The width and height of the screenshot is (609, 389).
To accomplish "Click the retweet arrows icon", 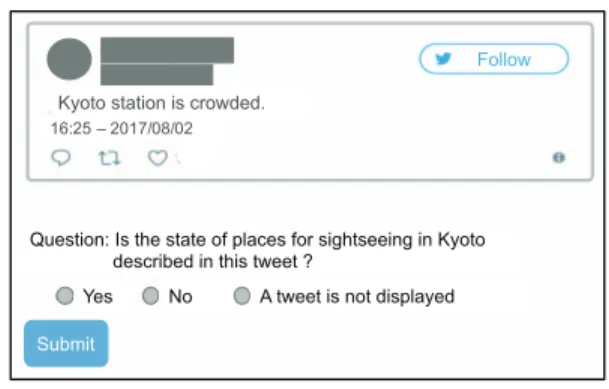I will pos(109,158).
